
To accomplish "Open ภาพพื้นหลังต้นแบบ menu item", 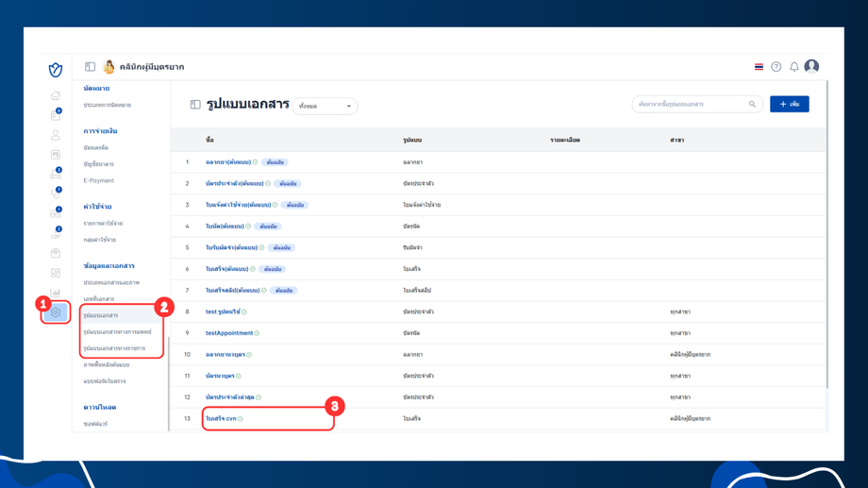I will click(x=107, y=365).
